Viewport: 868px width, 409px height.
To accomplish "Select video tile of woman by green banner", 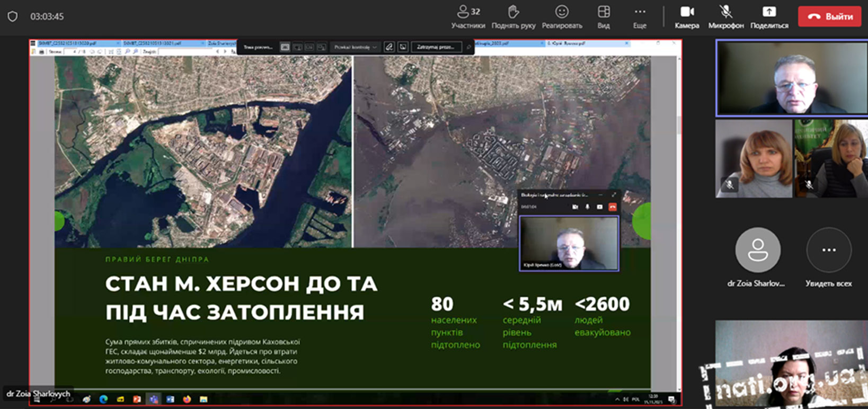I will tap(831, 158).
